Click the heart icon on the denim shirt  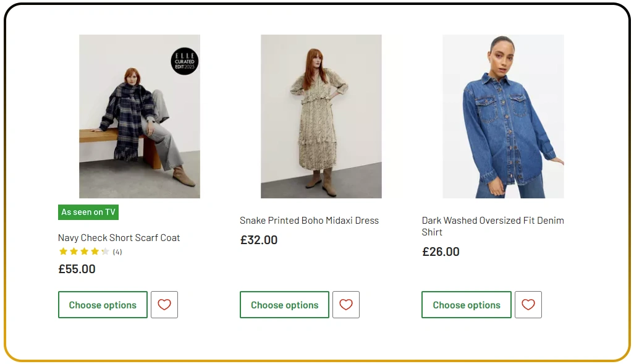point(528,304)
